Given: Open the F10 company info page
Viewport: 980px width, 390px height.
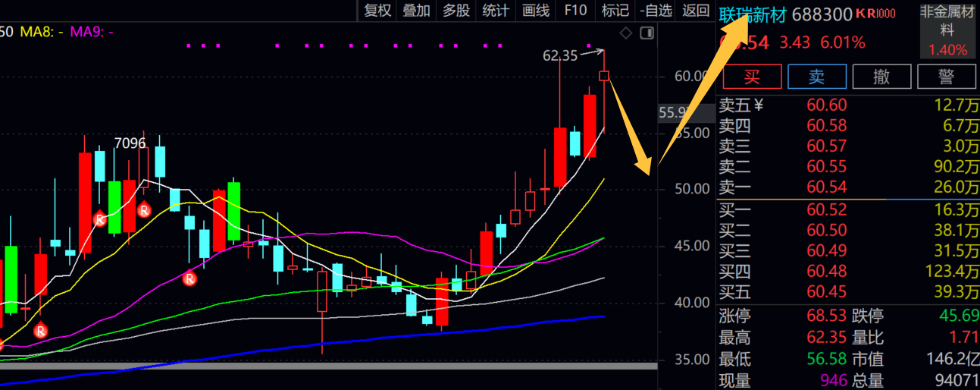Looking at the screenshot, I should point(575,10).
